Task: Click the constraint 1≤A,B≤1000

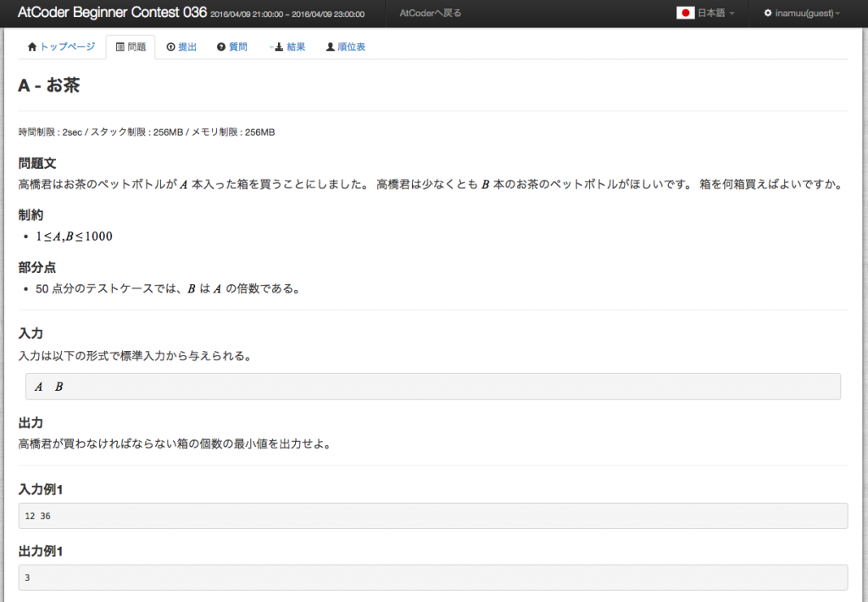Action: (x=75, y=237)
